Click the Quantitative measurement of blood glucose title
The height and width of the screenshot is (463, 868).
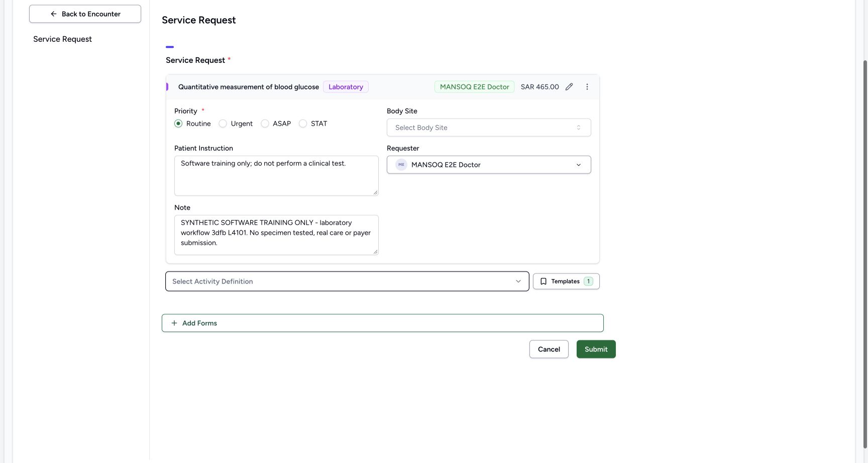[x=249, y=87]
